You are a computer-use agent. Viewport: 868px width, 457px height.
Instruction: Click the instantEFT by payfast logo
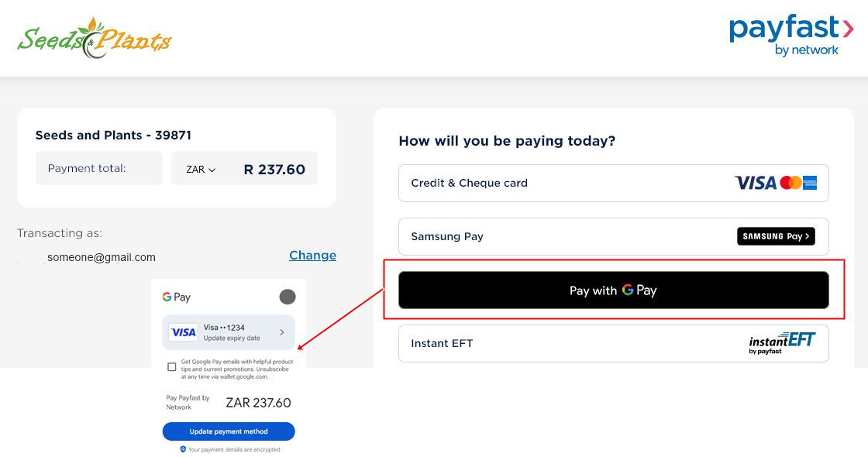click(x=782, y=343)
